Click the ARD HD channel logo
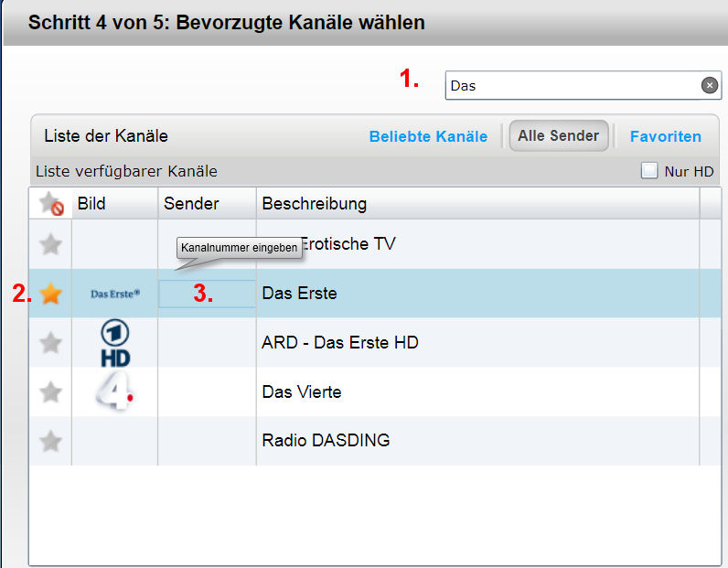Viewport: 728px width, 568px height. [115, 343]
